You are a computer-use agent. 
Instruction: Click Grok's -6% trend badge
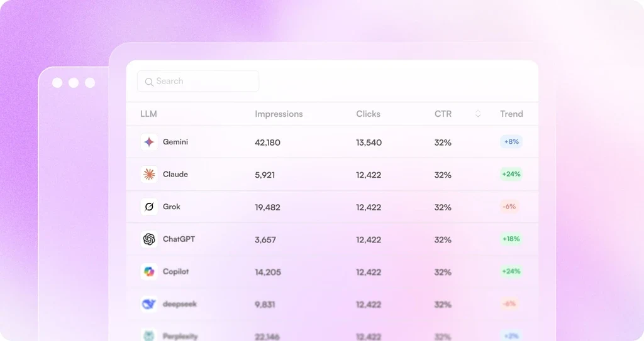(x=509, y=207)
